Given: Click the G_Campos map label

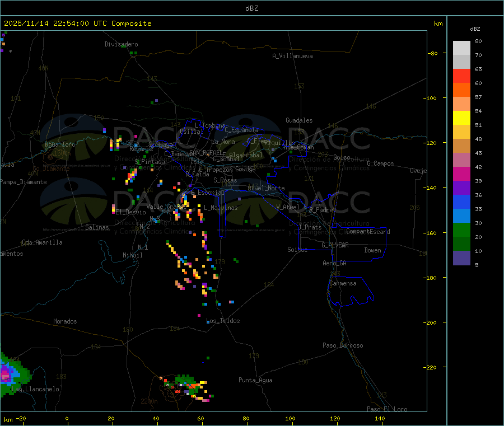Looking at the screenshot, I should tap(381, 163).
